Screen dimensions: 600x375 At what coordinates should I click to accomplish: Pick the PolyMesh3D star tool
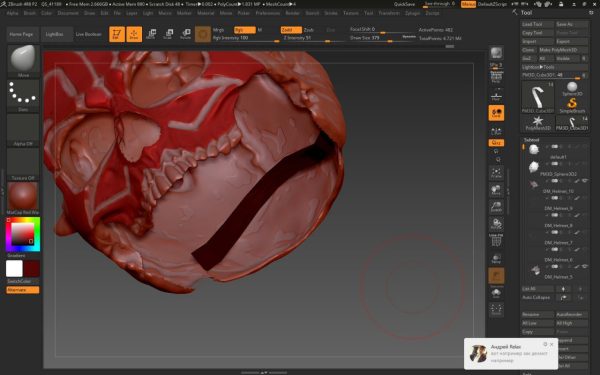pos(538,123)
